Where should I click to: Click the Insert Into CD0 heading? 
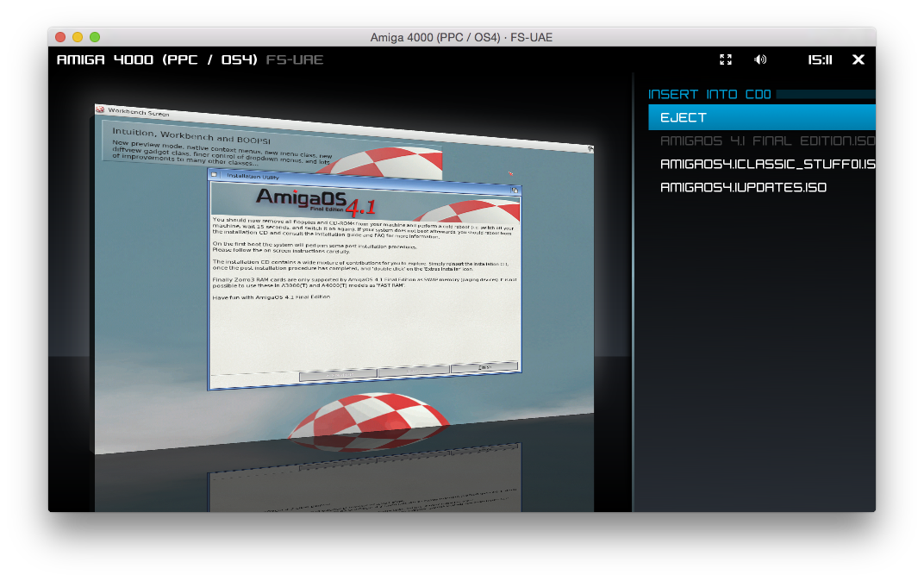pyautogui.click(x=709, y=94)
